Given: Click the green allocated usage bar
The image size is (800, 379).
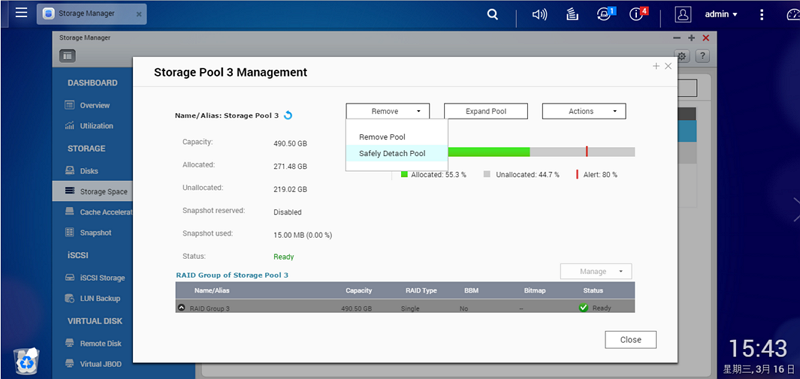Looking at the screenshot, I should [x=488, y=152].
